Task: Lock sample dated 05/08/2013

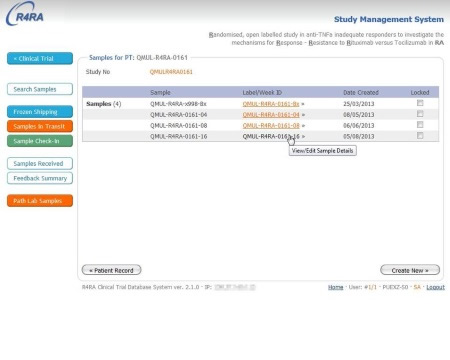Action: 420,136
